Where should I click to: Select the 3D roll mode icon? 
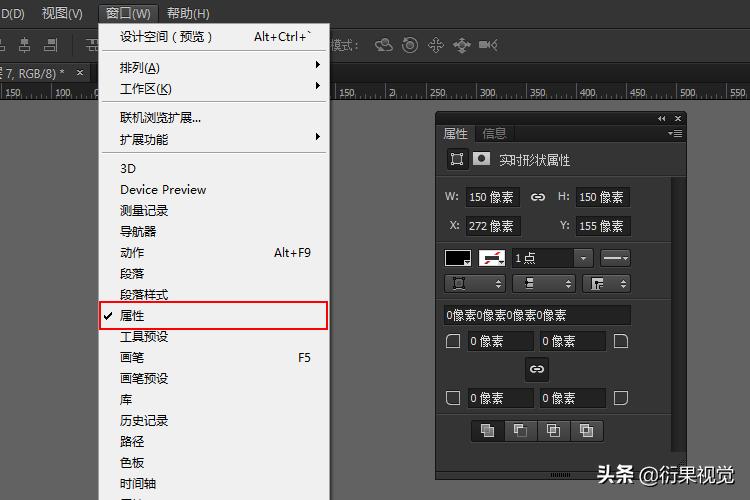point(410,45)
